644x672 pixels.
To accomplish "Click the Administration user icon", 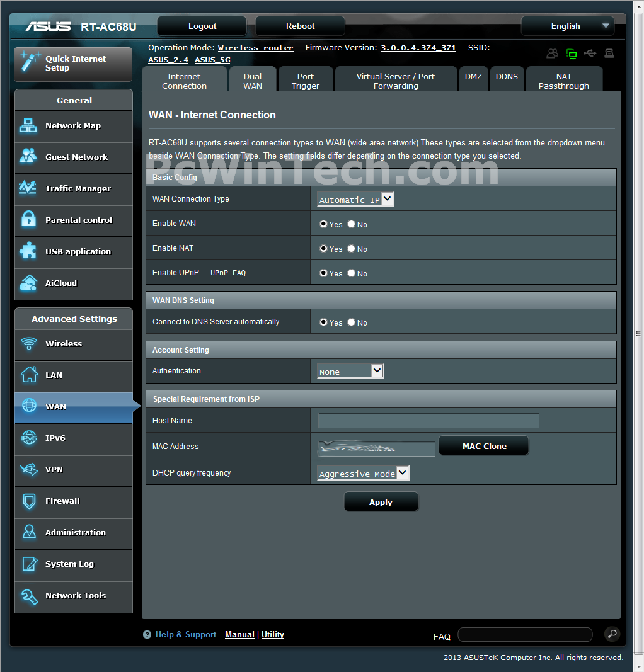I will pyautogui.click(x=29, y=532).
